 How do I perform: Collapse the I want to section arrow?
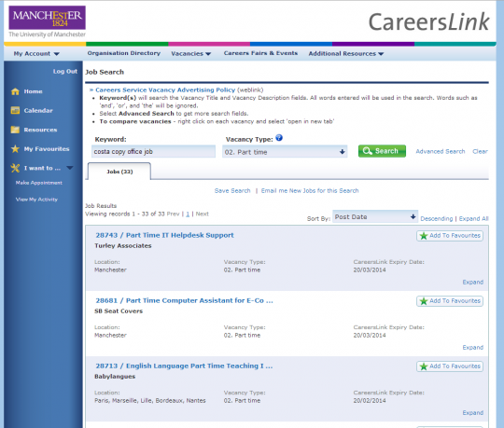(x=70, y=168)
